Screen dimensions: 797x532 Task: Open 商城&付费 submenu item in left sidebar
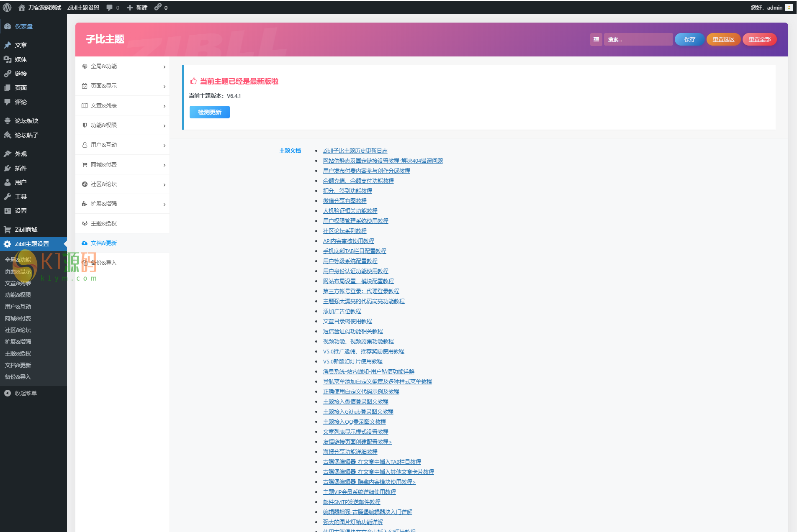click(18, 318)
